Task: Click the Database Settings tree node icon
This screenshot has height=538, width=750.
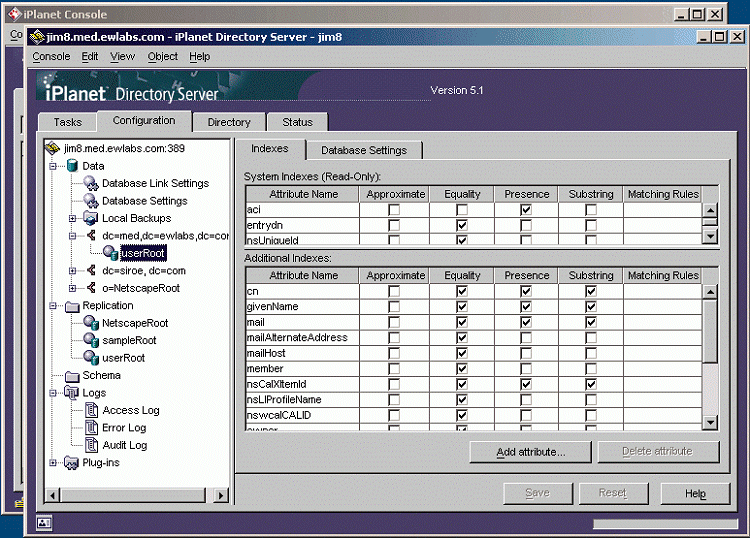Action: [91, 201]
